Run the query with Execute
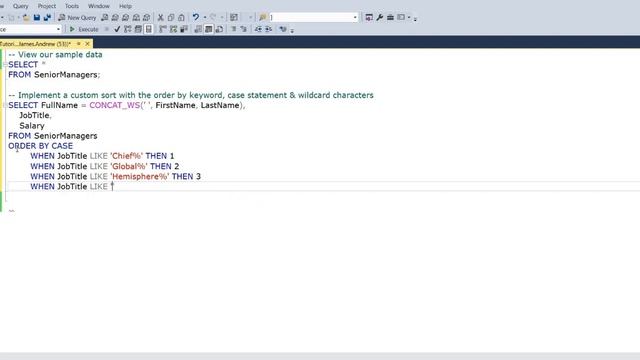This screenshot has height=360, width=640. 84,29
